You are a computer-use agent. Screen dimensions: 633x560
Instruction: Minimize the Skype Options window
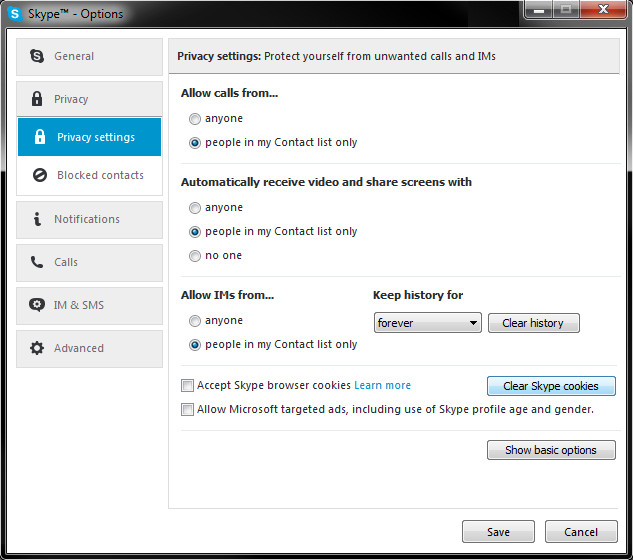point(539,10)
